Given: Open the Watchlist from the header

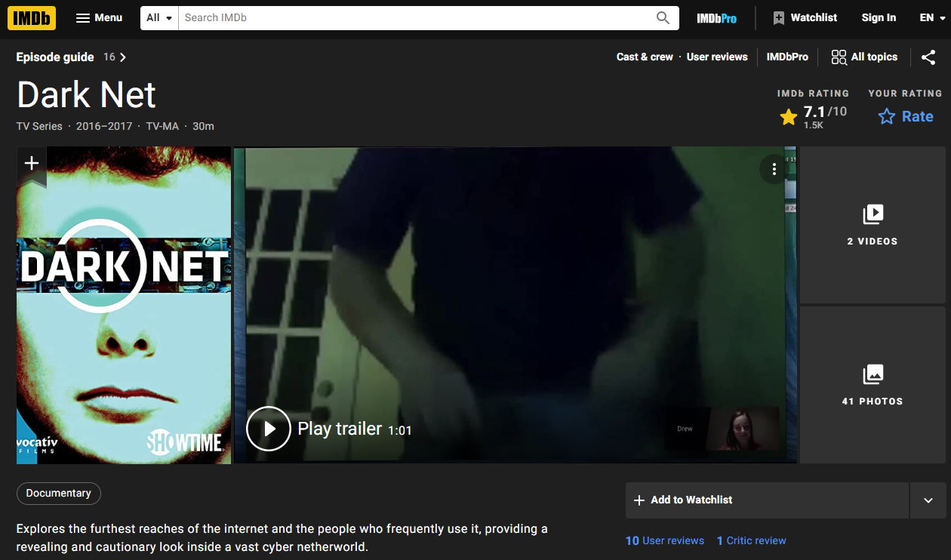Looking at the screenshot, I should (x=805, y=17).
